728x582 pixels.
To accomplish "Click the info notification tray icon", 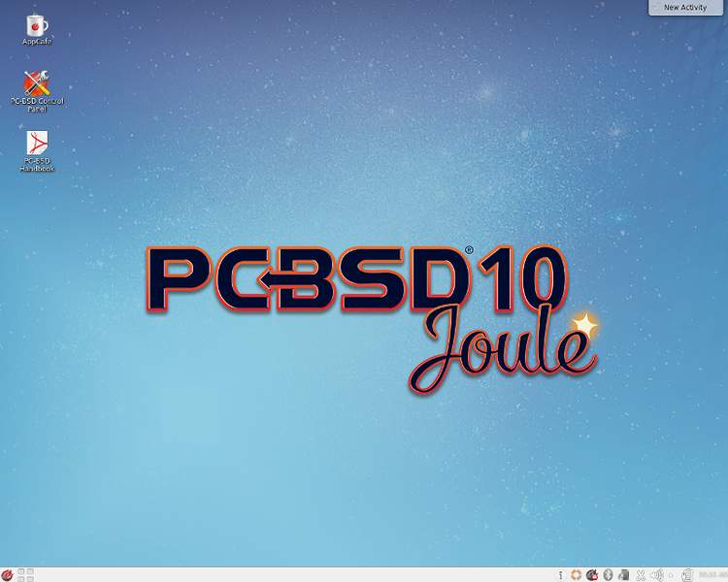I will point(561,575).
